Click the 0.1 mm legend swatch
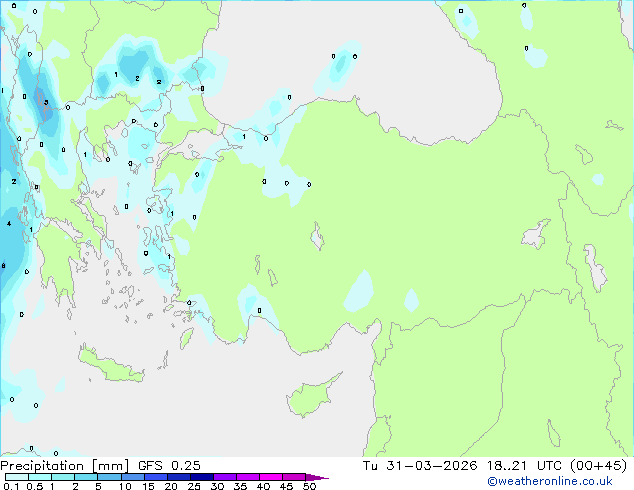The height and width of the screenshot is (490, 634). tap(17, 477)
